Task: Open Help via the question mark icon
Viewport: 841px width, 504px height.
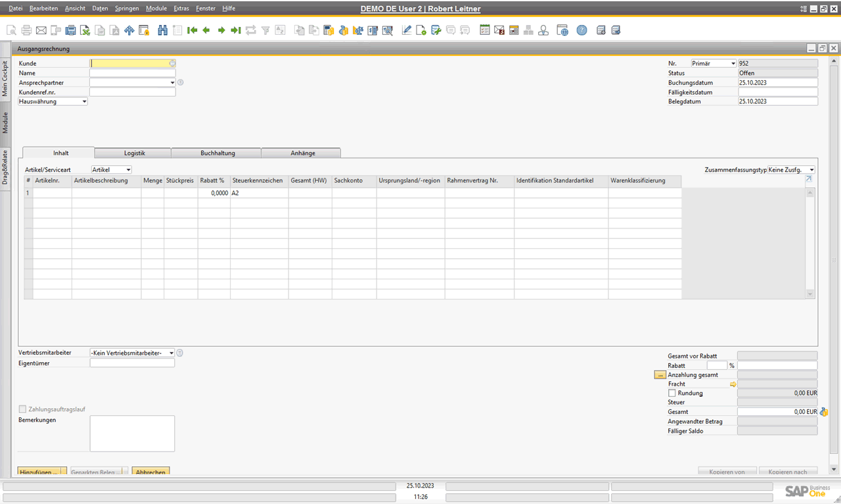Action: [x=582, y=30]
